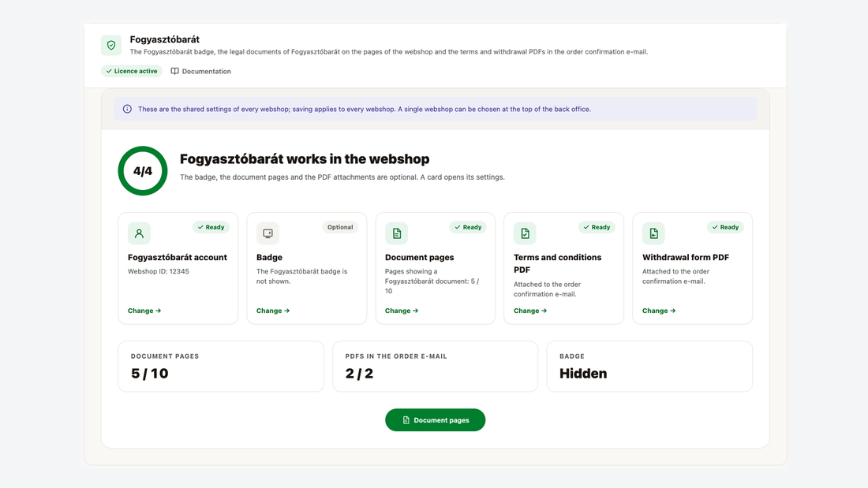Click Change on Withdrawal form PDF card
Viewport: 868px width, 488px height.
(x=659, y=311)
